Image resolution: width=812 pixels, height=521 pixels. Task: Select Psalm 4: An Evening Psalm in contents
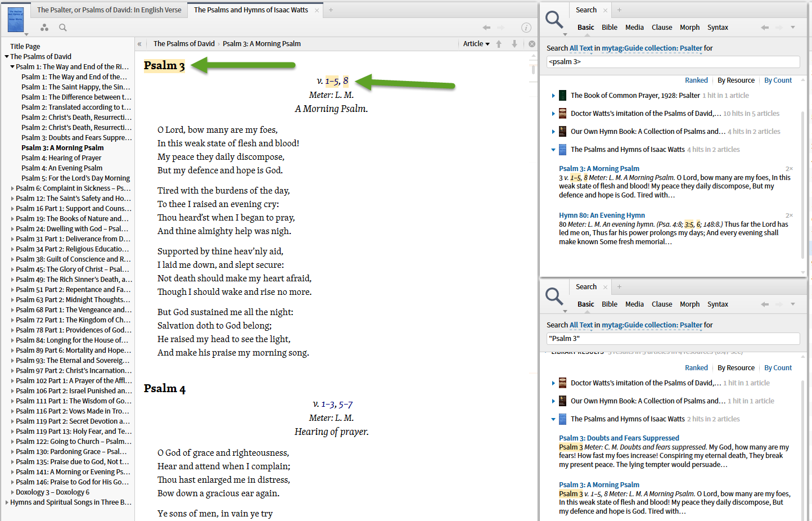point(62,168)
